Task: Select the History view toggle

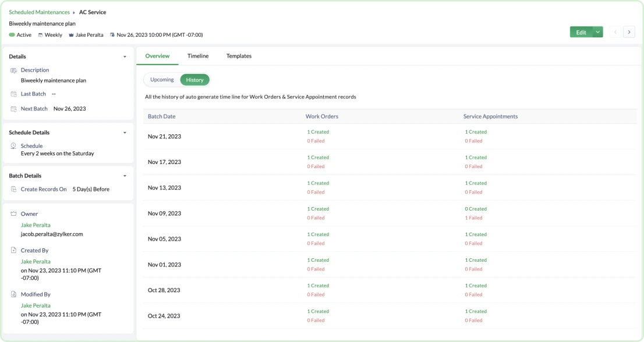Action: click(x=194, y=80)
